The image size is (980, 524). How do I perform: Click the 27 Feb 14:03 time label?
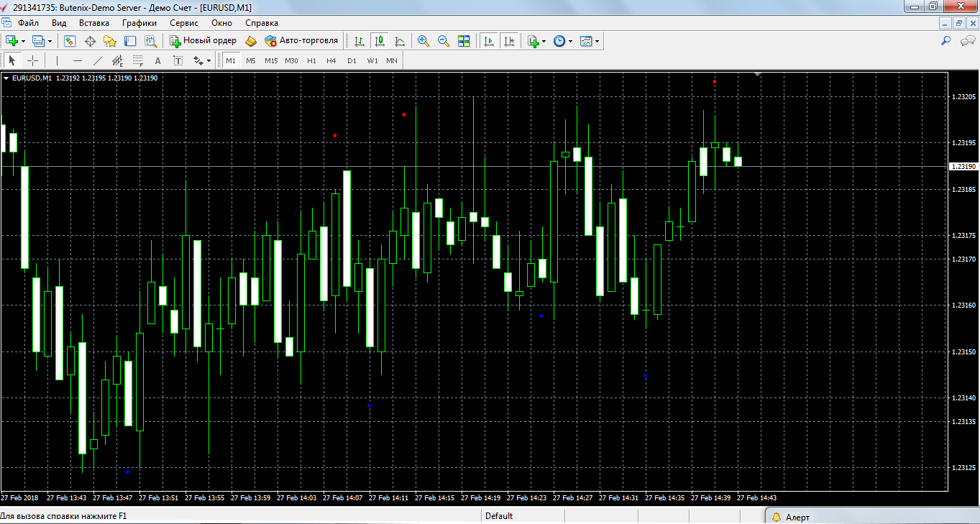click(x=297, y=497)
